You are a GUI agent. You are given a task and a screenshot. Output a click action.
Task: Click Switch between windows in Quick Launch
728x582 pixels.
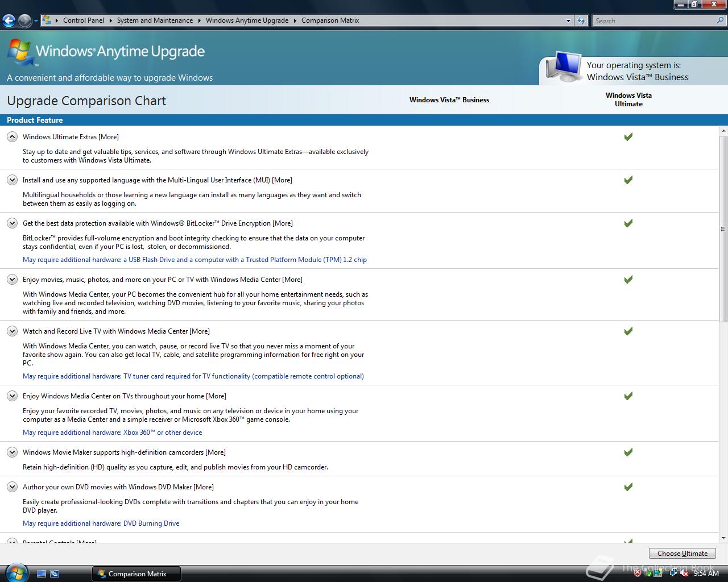55,574
